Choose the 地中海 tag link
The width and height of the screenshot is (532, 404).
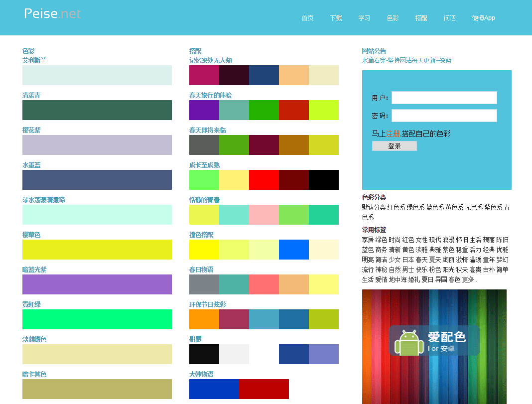[399, 279]
